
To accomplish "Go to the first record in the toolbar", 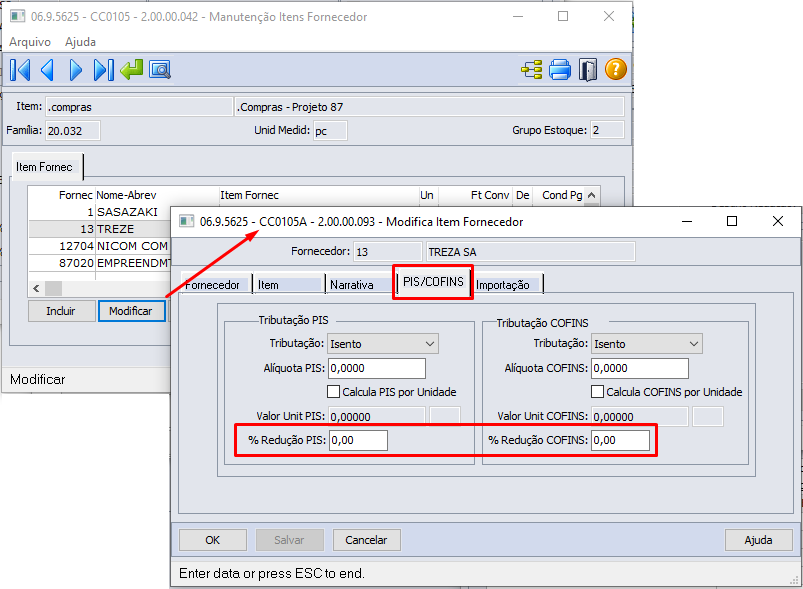I will [20, 70].
